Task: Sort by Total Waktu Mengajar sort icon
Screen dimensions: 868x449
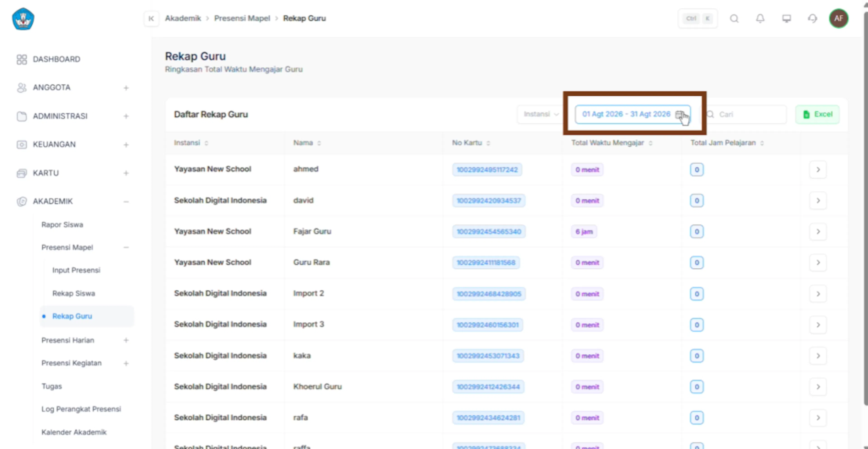Action: [x=650, y=143]
